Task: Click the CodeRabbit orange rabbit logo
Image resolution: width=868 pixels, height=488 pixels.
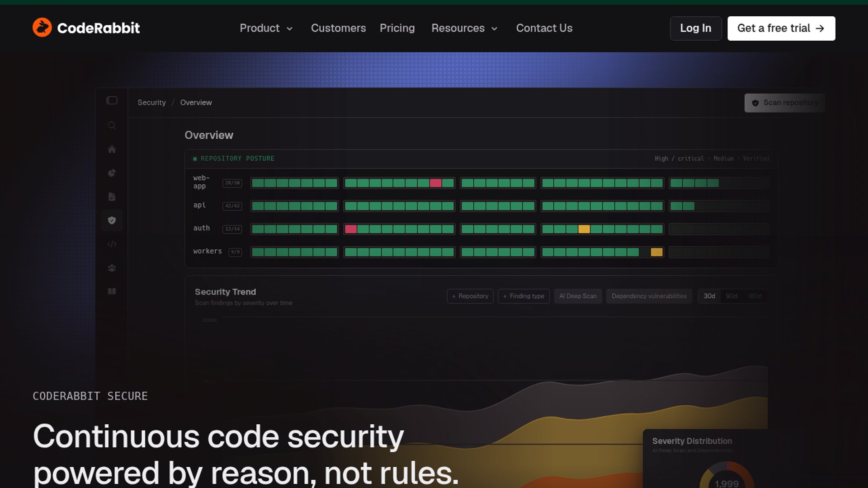Action: point(42,28)
